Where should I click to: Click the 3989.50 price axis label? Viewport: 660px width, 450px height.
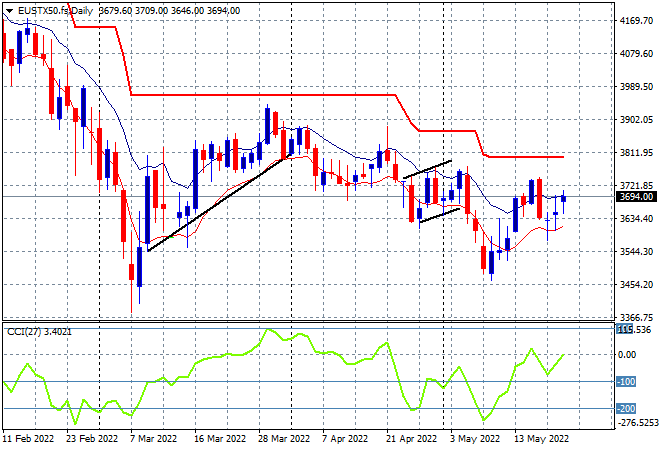click(636, 86)
